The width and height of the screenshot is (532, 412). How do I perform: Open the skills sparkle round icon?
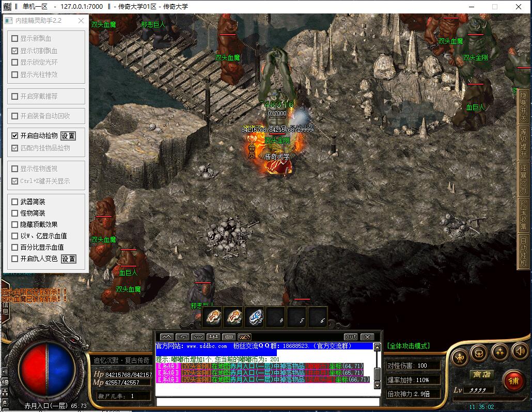click(500, 352)
